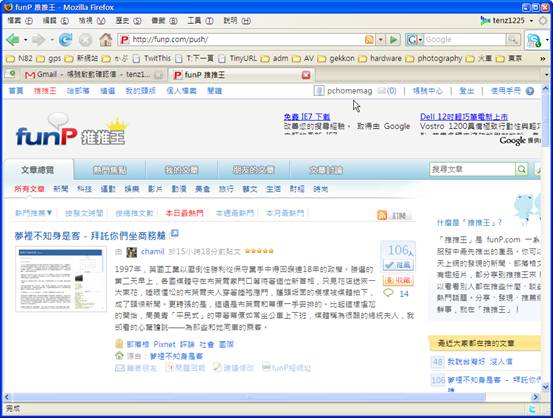This screenshot has width=553, height=418.
Task: Click the article screenshot thumbnail
Action: tap(61, 279)
